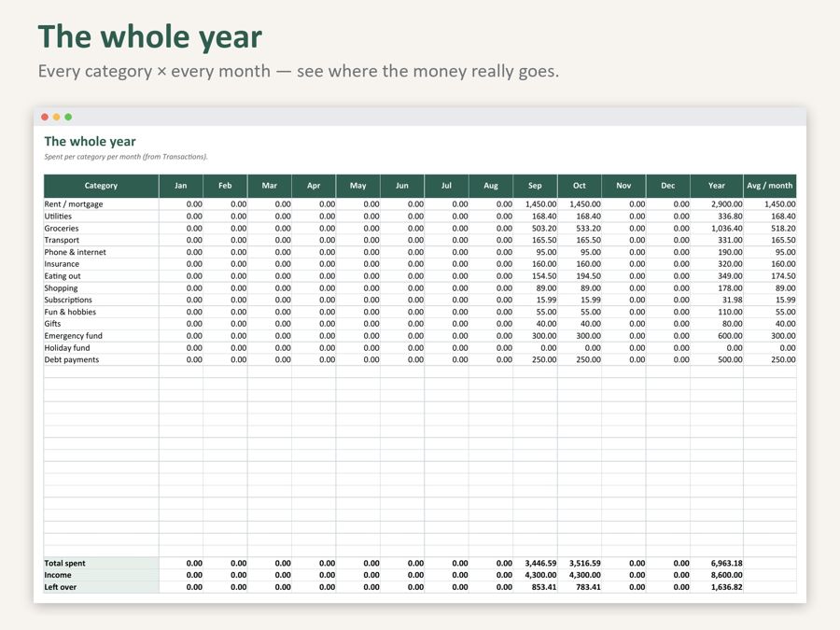Select the Dec column header

click(668, 186)
